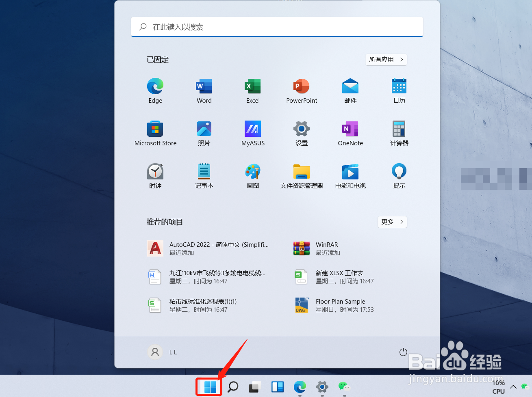This screenshot has width=532, height=397.
Task: Launch PowerPoint pinned app
Action: point(302,91)
